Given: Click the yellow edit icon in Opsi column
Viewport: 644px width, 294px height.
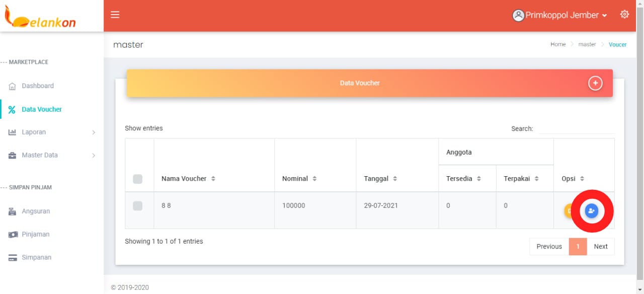Looking at the screenshot, I should tap(569, 211).
